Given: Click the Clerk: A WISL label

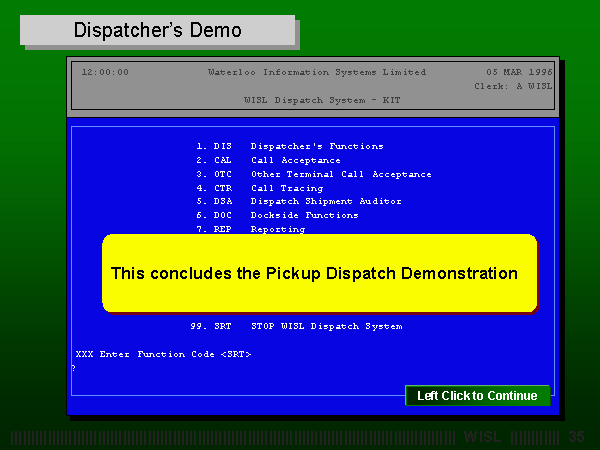Looking at the screenshot, I should 514,86.
